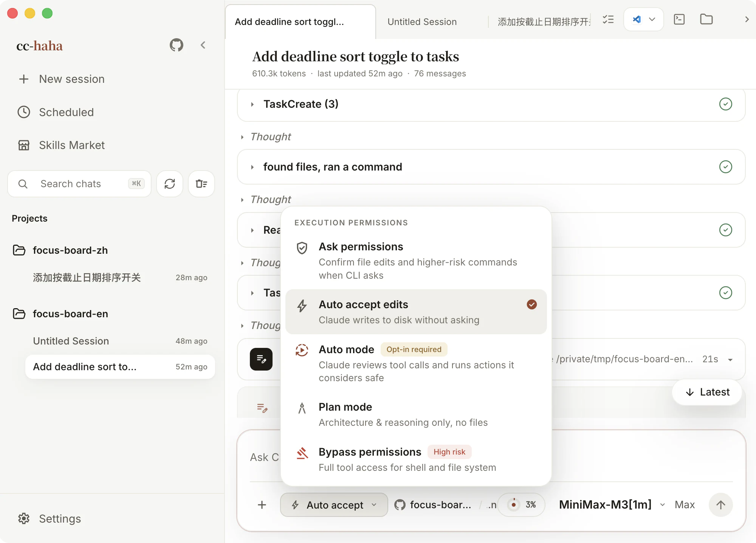Viewport: 756px width, 543px height.
Task: Open Skills Market in the sidebar
Action: 61,145
